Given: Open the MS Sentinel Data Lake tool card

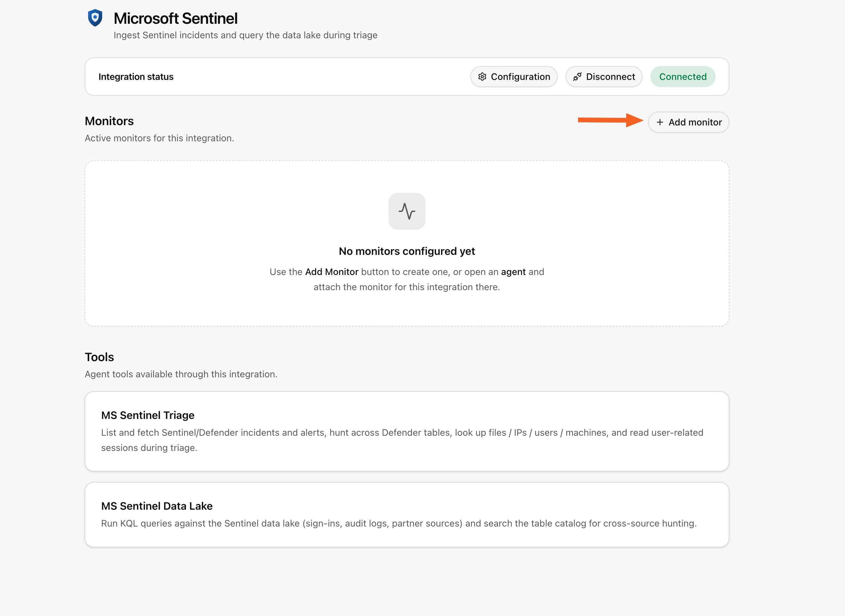Looking at the screenshot, I should [407, 515].
